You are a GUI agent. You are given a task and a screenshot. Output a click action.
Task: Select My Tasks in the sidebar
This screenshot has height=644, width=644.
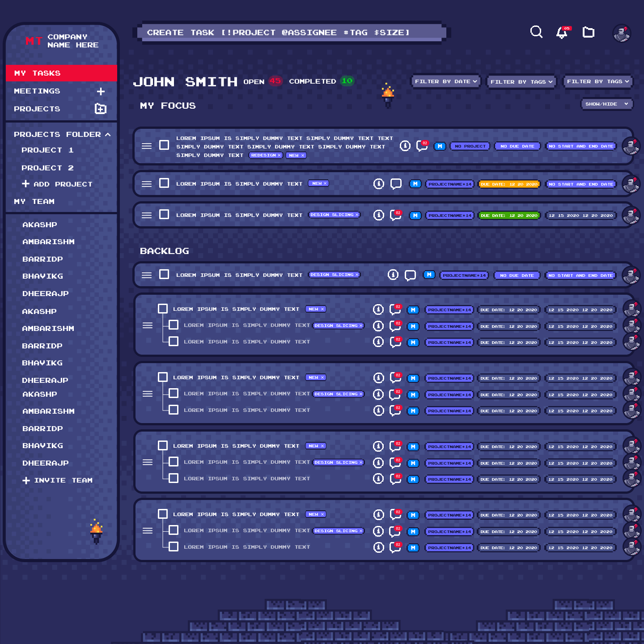[x=61, y=73]
